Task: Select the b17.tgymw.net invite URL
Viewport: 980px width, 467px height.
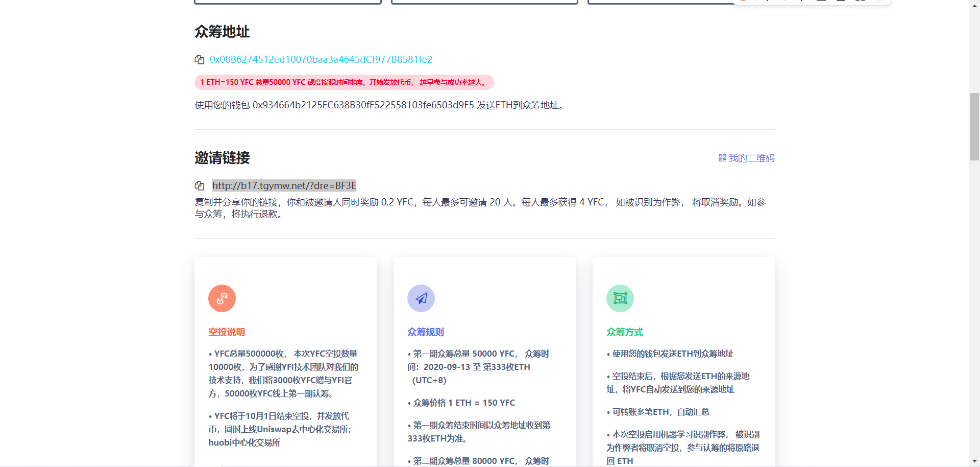Action: point(284,186)
